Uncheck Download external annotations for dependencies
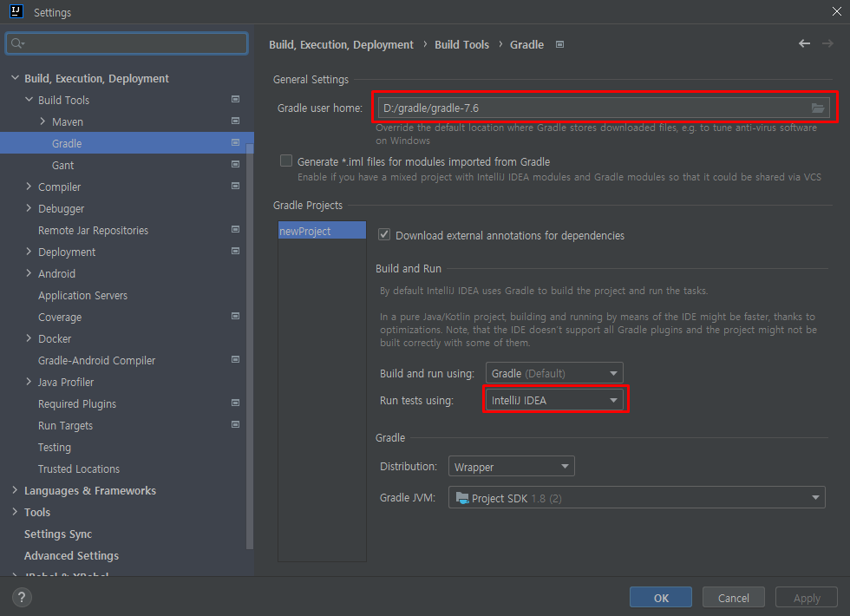 (x=383, y=234)
